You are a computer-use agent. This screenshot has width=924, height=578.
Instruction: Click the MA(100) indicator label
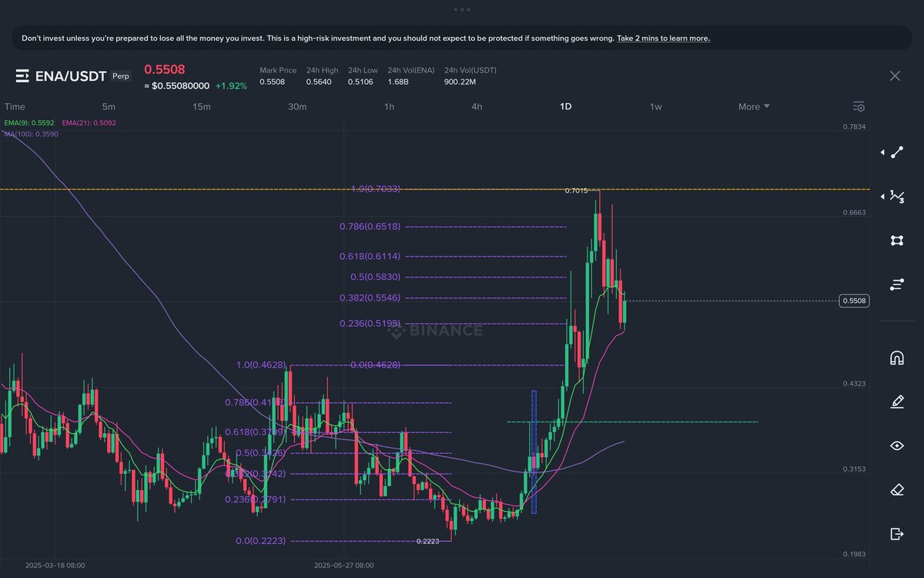[x=31, y=133]
